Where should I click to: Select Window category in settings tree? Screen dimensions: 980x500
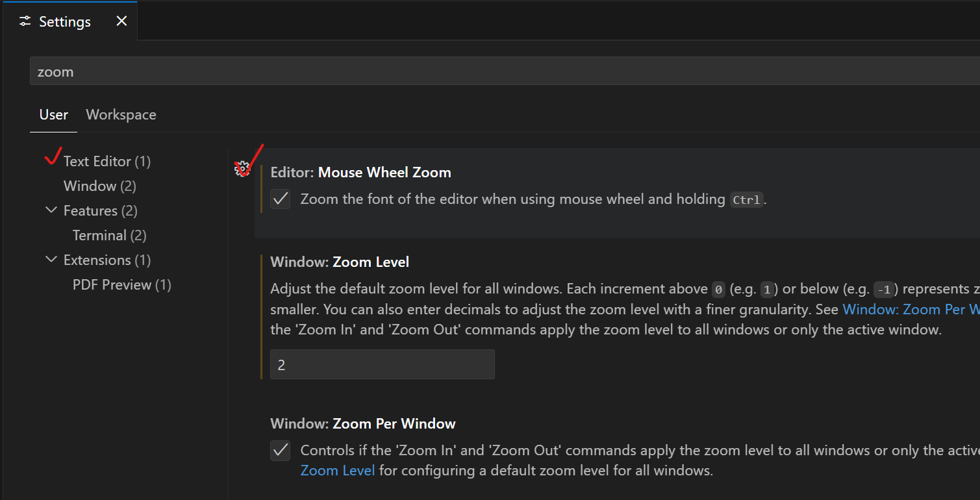tap(100, 186)
